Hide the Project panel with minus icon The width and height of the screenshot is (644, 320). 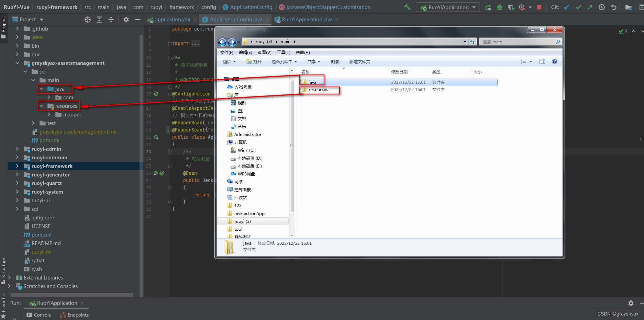pos(138,20)
